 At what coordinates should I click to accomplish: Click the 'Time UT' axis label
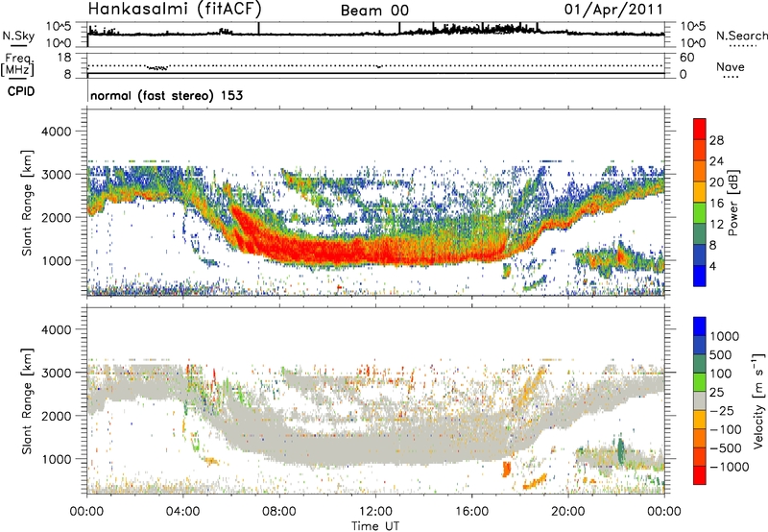tap(375, 525)
